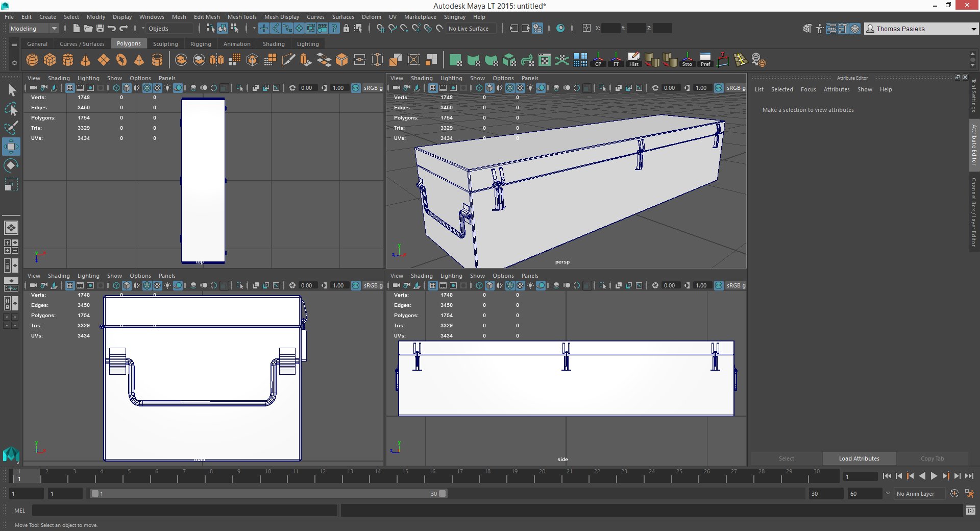
Task: Choose the Lasso Select tool
Action: [x=11, y=109]
